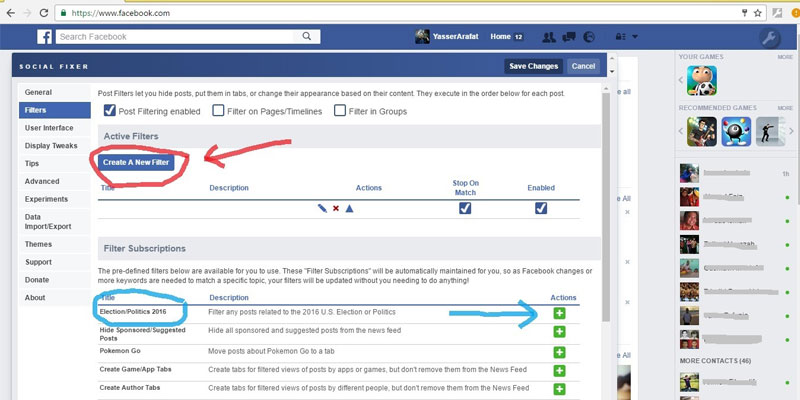Open Data Import/Export tab
Image resolution: width=800 pixels, height=400 pixels.
55,221
